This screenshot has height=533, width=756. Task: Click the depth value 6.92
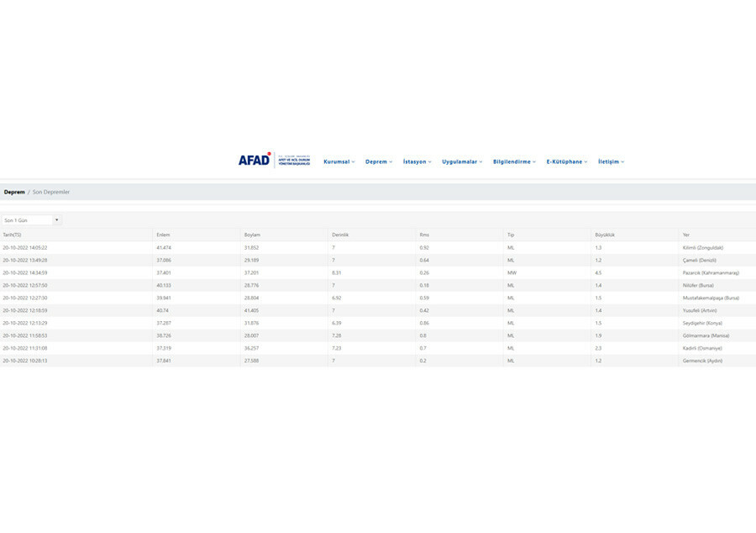337,298
